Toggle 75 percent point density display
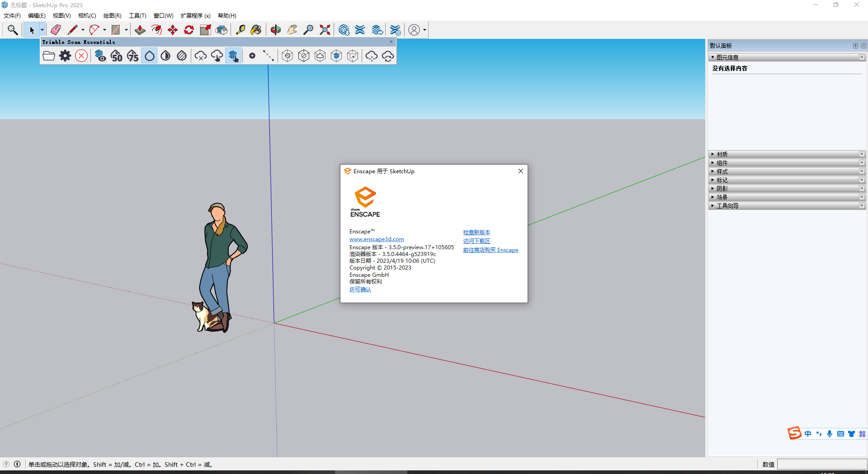 (x=132, y=56)
